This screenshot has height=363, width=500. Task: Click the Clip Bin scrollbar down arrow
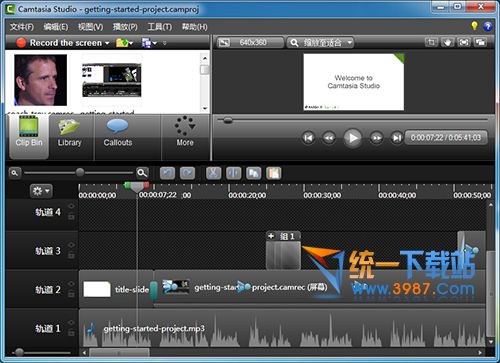point(205,108)
